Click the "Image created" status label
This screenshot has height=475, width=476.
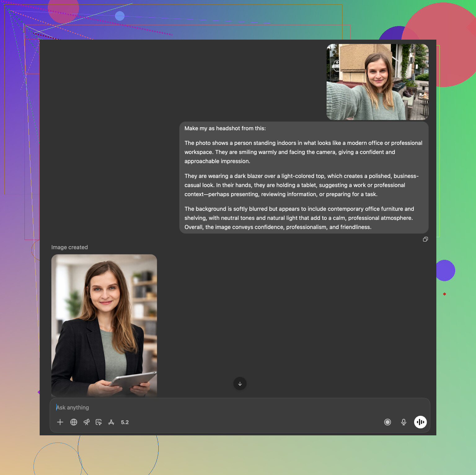pyautogui.click(x=69, y=247)
